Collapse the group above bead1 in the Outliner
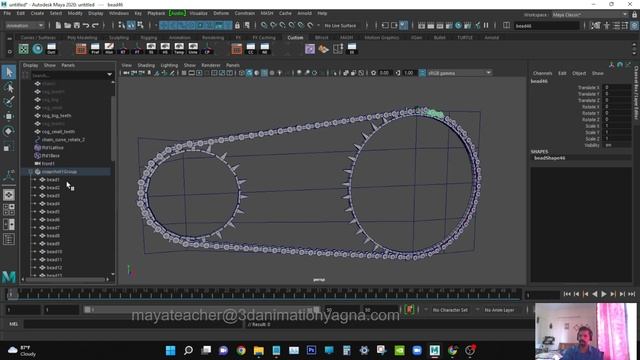This screenshot has width=640, height=360. tap(31, 172)
